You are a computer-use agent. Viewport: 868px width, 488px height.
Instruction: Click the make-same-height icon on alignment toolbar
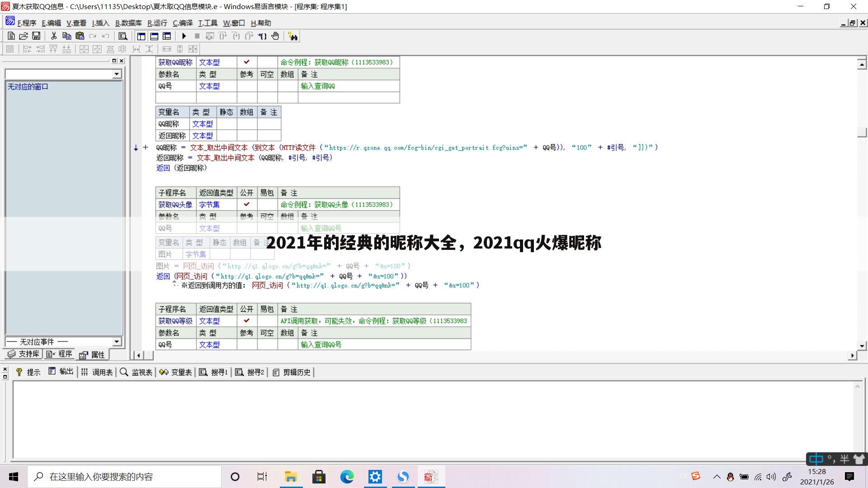pyautogui.click(x=180, y=49)
